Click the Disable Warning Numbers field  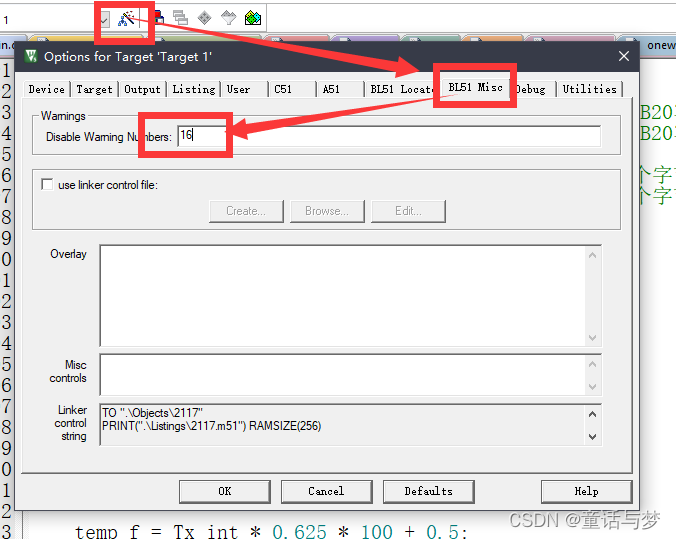[389, 136]
